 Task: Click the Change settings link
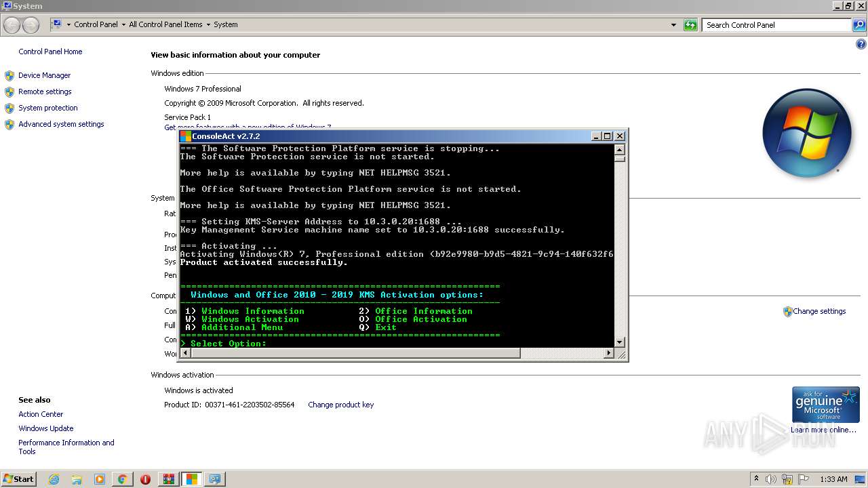click(819, 311)
